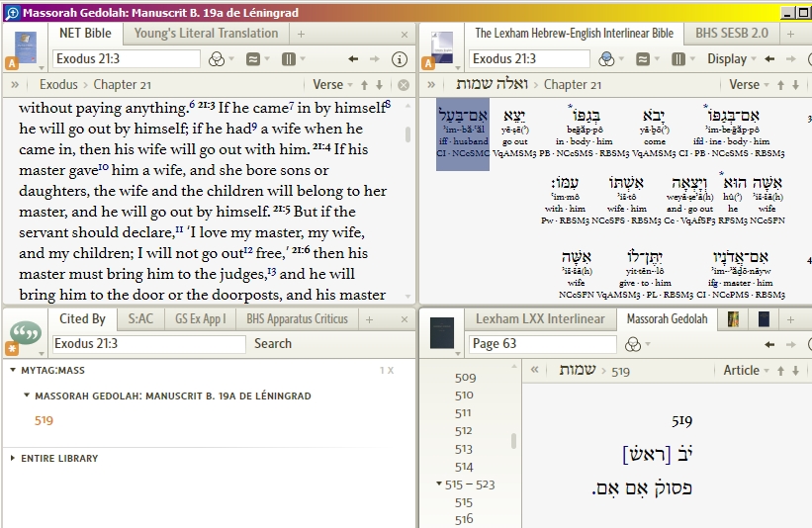Image resolution: width=812 pixels, height=528 pixels.
Task: Collapse contents double-chevron in Massorah panel
Action: [x=534, y=370]
